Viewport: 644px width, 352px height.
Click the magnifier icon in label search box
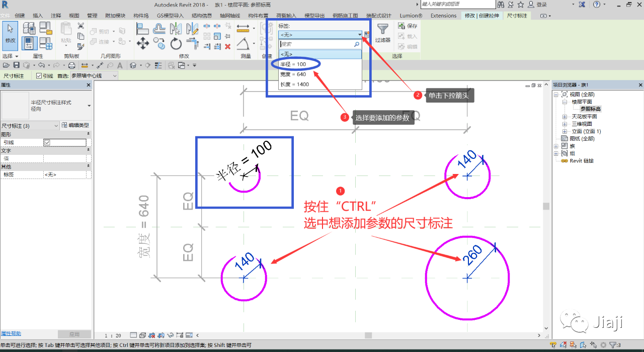357,44
